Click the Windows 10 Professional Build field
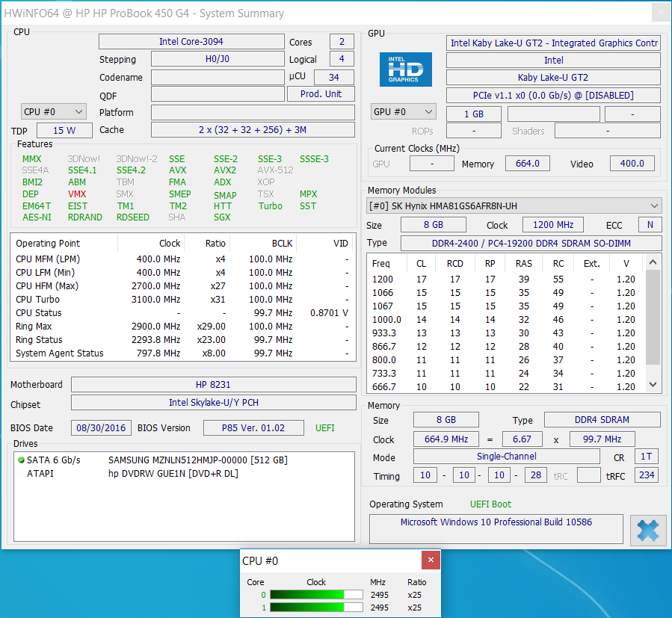Image resolution: width=672 pixels, height=618 pixels. 496,529
